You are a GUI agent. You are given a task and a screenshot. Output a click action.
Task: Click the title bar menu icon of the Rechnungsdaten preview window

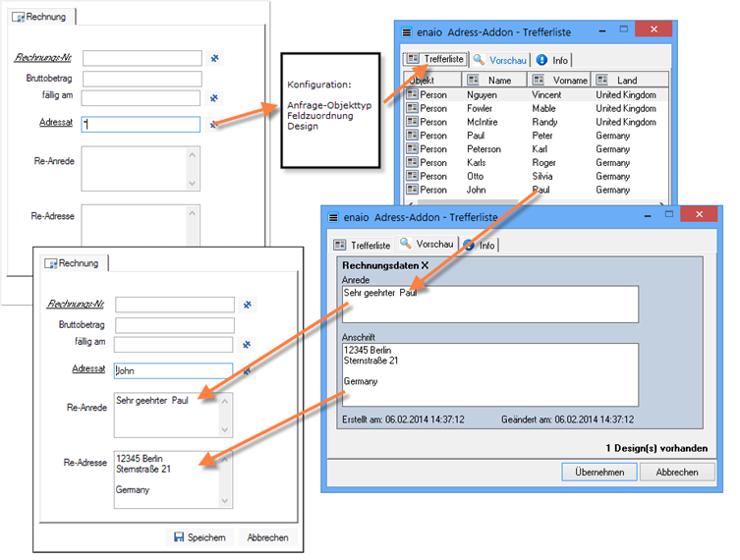click(334, 216)
